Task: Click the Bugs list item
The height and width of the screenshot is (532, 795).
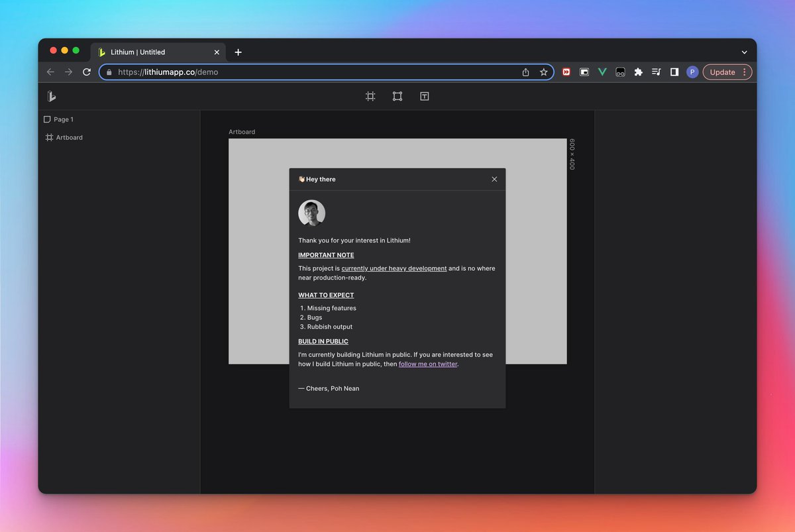Action: (314, 317)
